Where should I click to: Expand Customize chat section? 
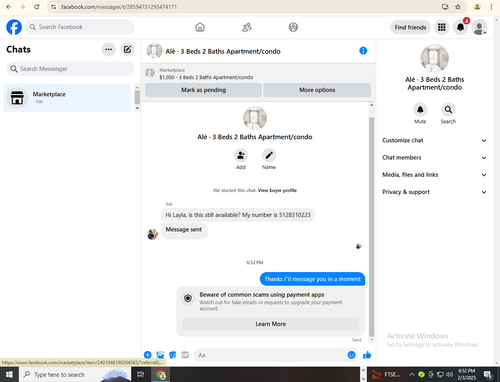[x=434, y=140]
